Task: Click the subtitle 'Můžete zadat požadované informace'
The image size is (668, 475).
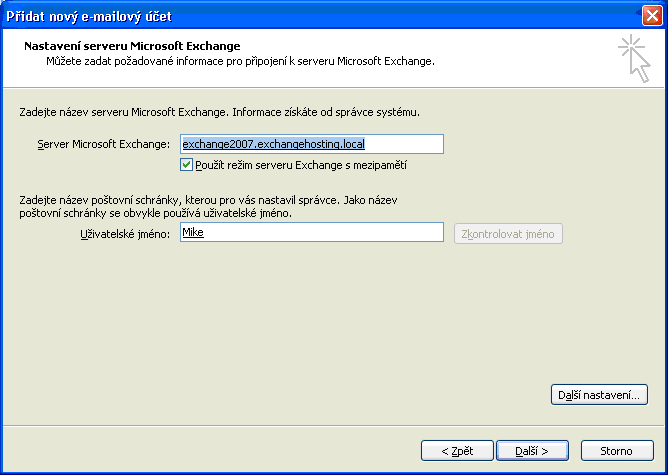Action: coord(135,61)
